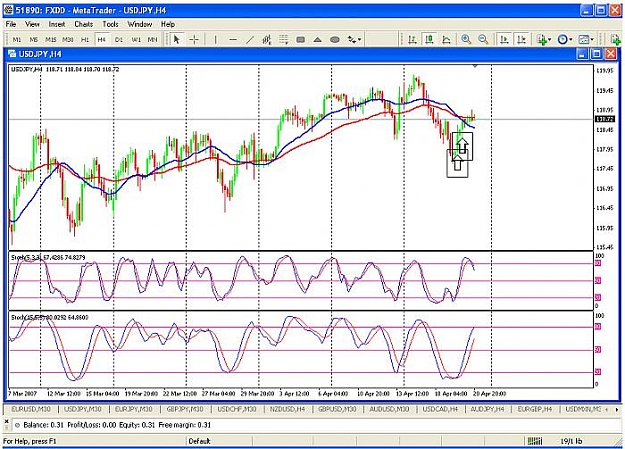
Task: Click the current price label 118.72
Action: (x=604, y=119)
